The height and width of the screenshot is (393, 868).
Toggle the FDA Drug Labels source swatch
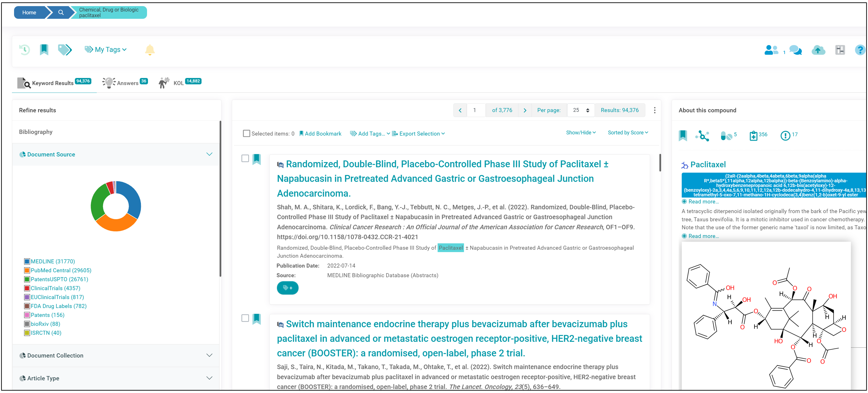pos(27,306)
